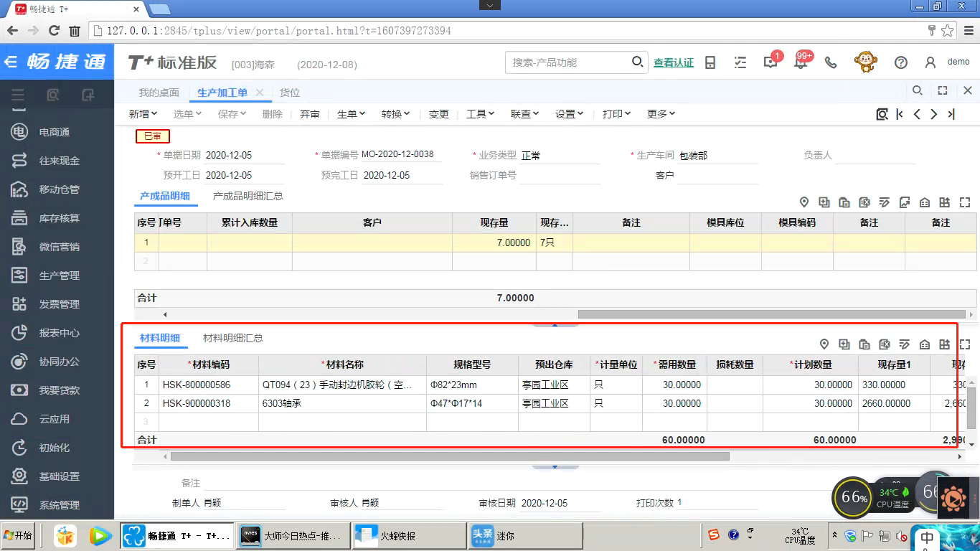Screen dimensions: 980x551
Task: Click the 变更 button
Action: [x=439, y=114]
